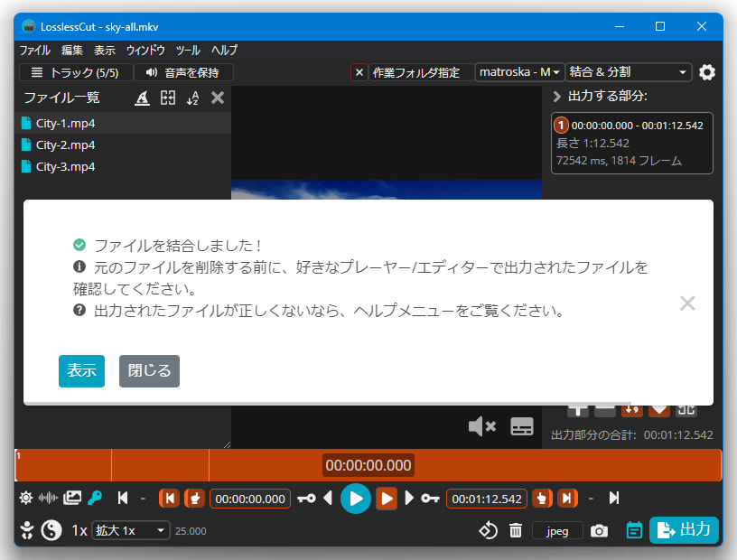Click the blue play button
737x560 pixels.
[356, 499]
